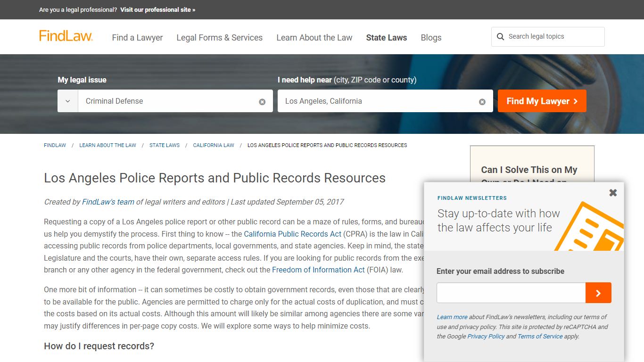644x362 pixels.
Task: Click Find My Lawyer button
Action: 542,101
